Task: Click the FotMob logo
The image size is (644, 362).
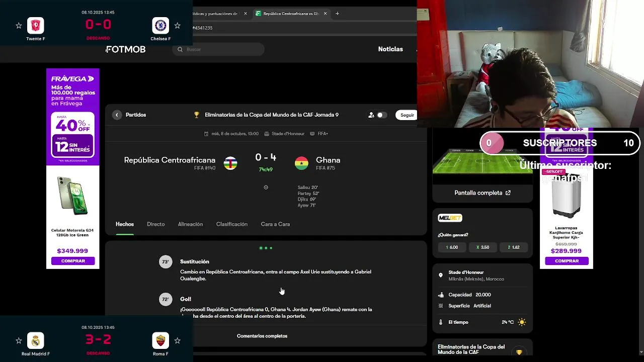Action: (126, 49)
